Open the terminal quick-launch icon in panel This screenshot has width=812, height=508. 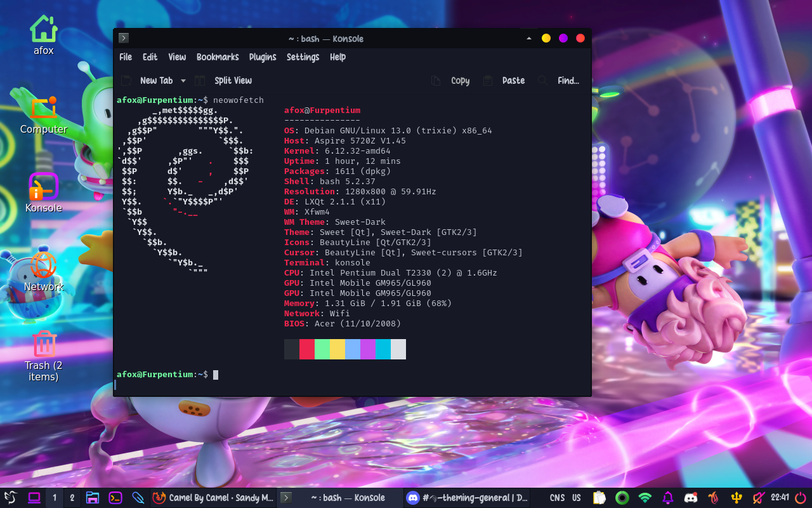(115, 498)
